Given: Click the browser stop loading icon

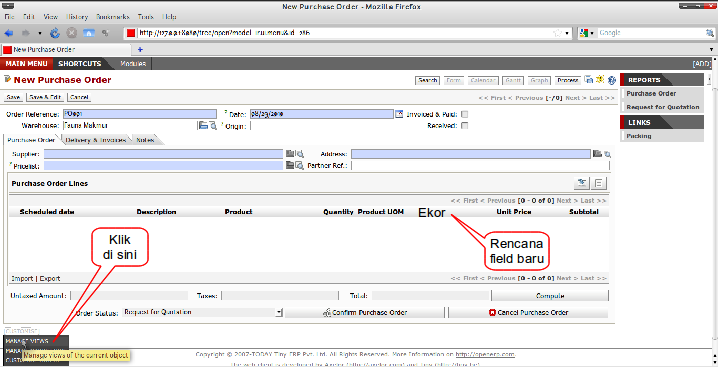Looking at the screenshot, I should tap(72, 33).
